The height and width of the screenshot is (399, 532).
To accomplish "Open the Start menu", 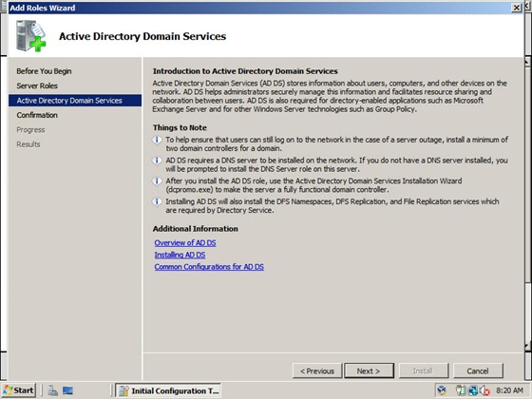I will point(18,390).
